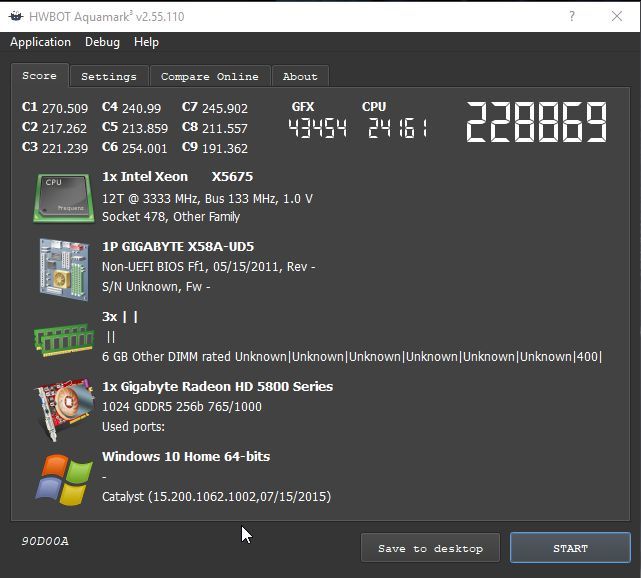Image resolution: width=641 pixels, height=578 pixels.
Task: Click the GFX label above the score
Action: (x=303, y=107)
